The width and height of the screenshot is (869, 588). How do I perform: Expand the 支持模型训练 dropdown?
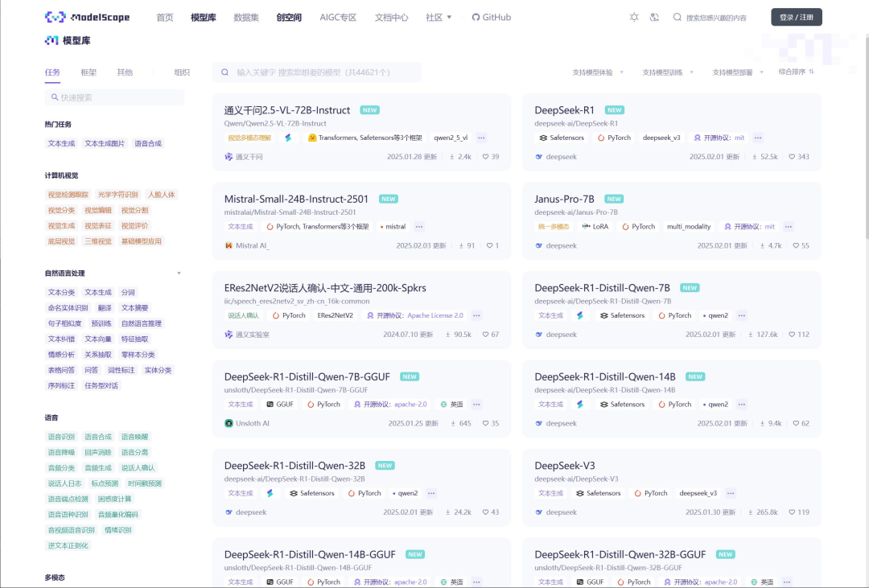(x=668, y=72)
